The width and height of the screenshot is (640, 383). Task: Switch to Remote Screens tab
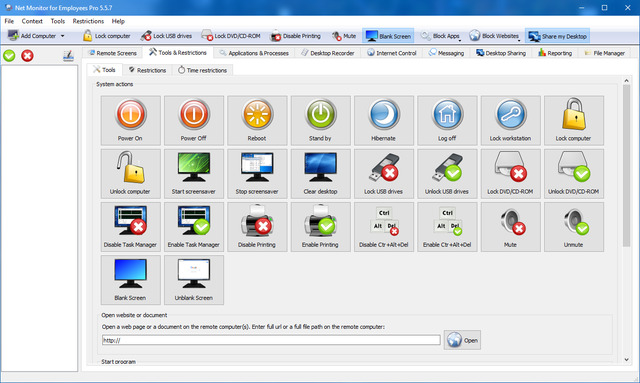pyautogui.click(x=112, y=53)
